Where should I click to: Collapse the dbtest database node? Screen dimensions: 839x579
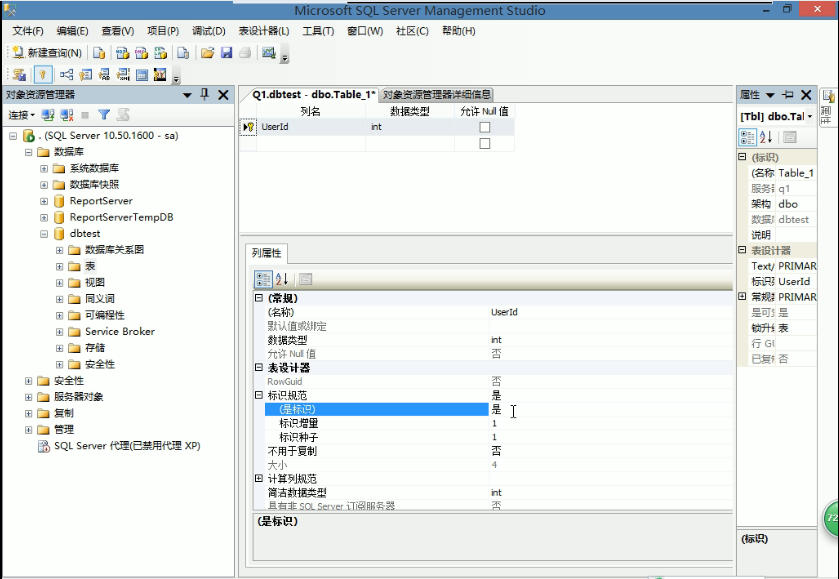pyautogui.click(x=44, y=234)
